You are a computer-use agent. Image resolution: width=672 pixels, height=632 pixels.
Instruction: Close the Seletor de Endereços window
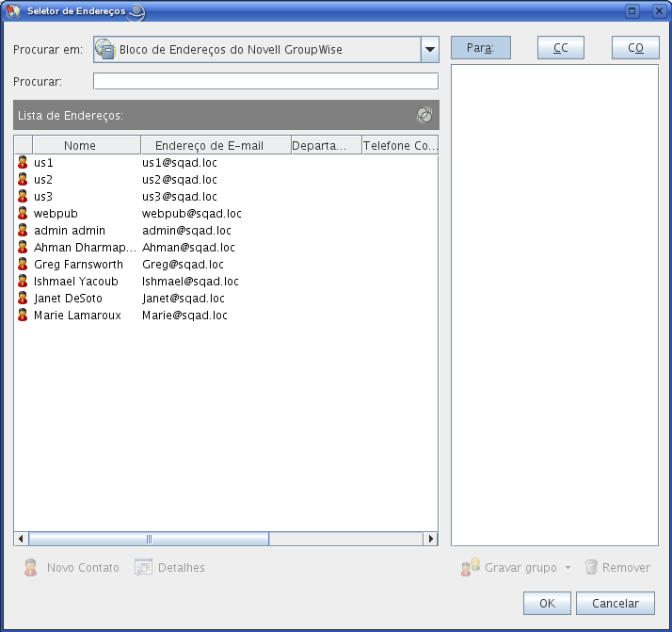(x=659, y=10)
